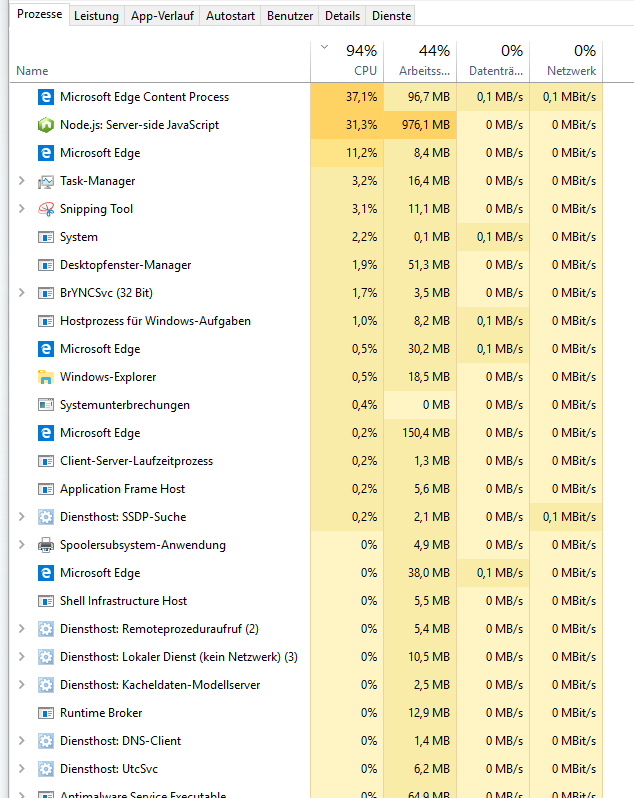The width and height of the screenshot is (634, 798).
Task: Select the Microsoft Edge Content Process name
Action: point(145,97)
